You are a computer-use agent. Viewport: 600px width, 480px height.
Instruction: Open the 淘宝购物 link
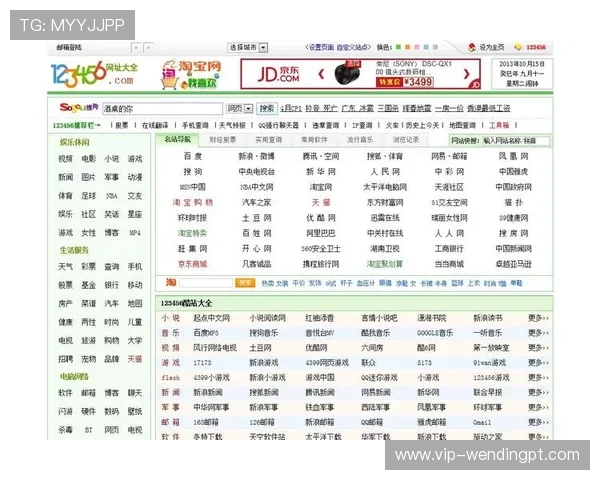(192, 202)
